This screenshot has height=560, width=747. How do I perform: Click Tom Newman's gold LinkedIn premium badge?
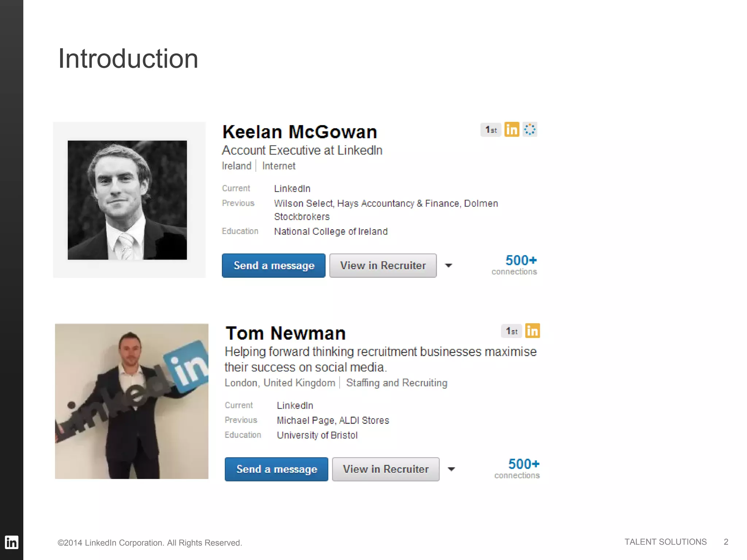coord(533,331)
